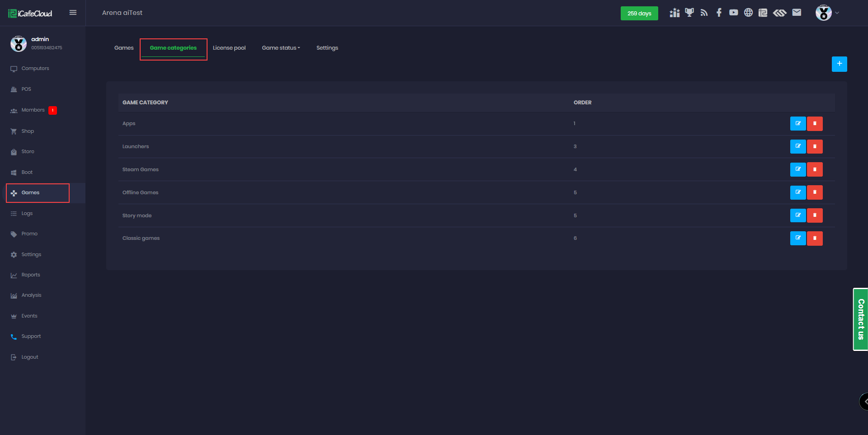Click the ORDER column header
The height and width of the screenshot is (435, 868).
click(583, 103)
